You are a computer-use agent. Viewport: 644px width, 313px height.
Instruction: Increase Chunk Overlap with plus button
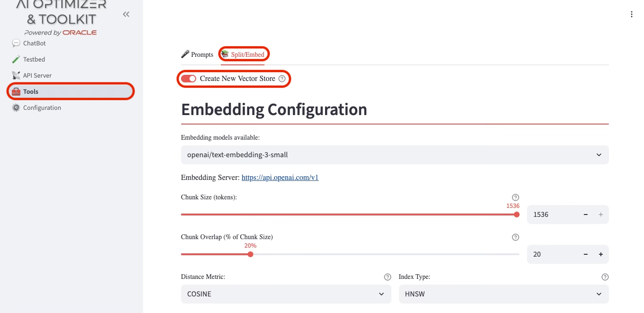click(x=600, y=254)
